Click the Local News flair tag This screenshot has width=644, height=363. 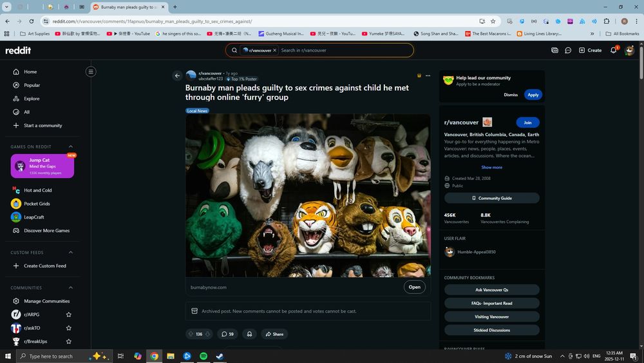(197, 111)
